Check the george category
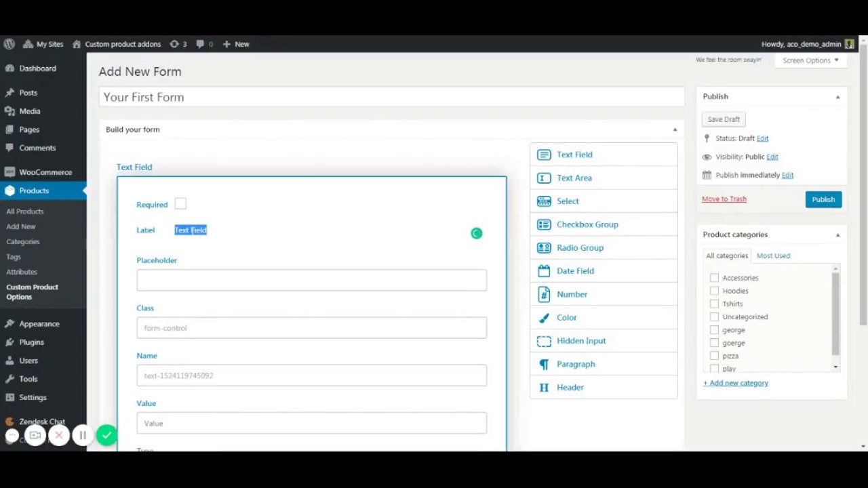 tap(714, 330)
